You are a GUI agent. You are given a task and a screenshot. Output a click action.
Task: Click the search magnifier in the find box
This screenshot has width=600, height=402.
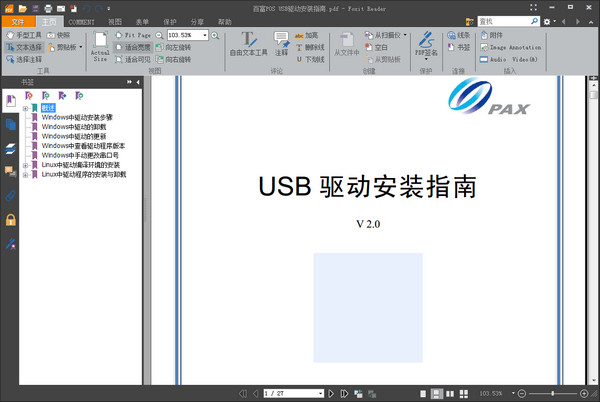tap(534, 21)
